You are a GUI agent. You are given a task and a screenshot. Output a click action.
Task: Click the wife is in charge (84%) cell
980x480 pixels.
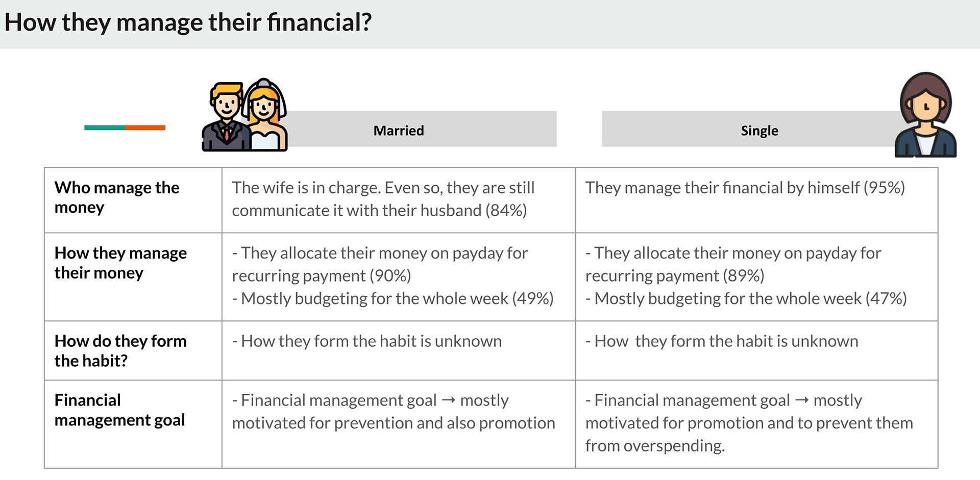pos(383,199)
